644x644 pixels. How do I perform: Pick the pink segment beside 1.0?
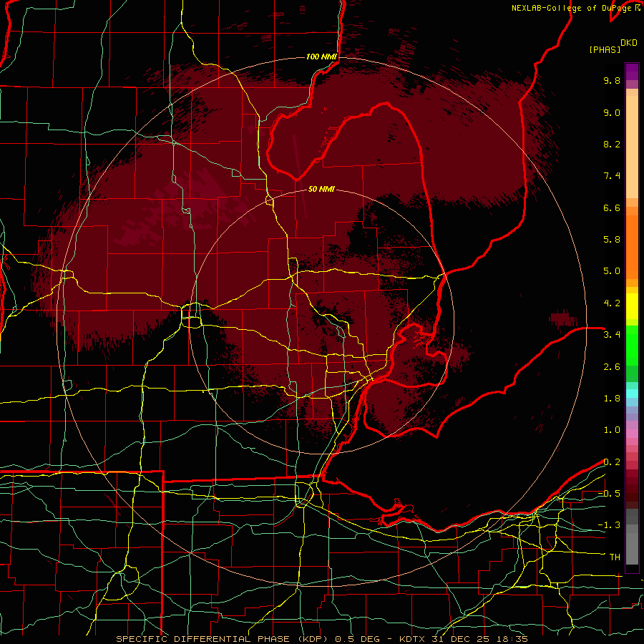coord(632,434)
